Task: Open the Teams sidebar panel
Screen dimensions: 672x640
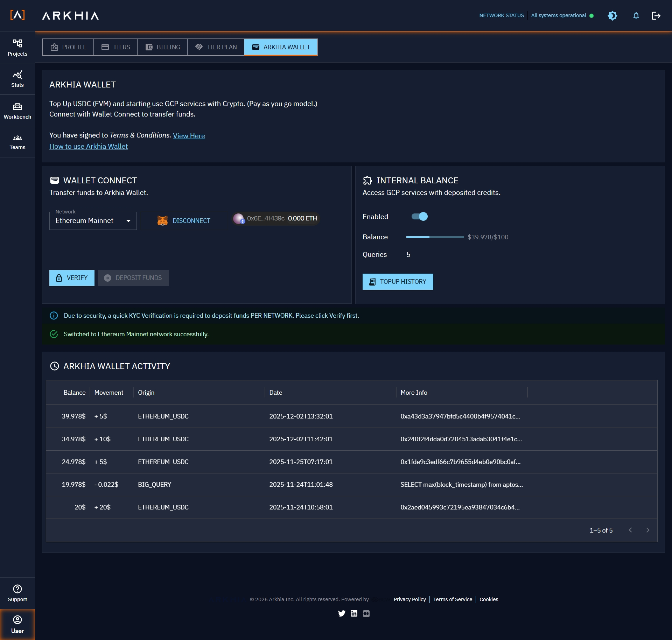Action: 17,141
